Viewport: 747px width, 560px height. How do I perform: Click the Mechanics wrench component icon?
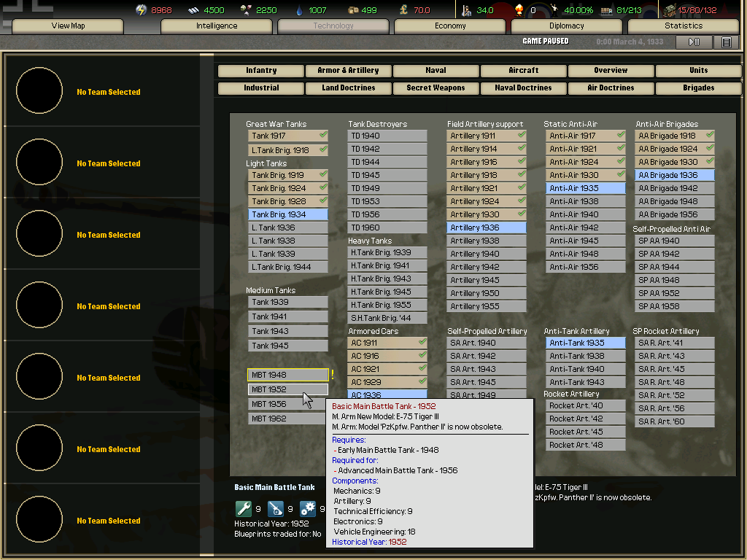coord(243,509)
